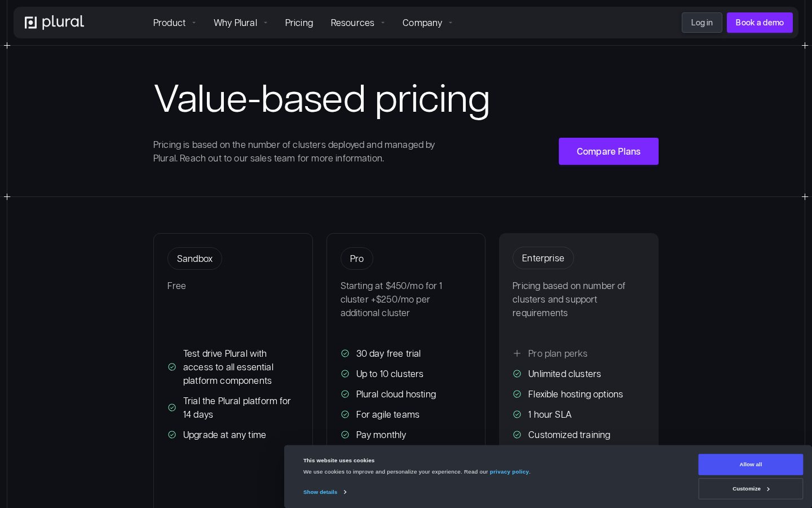The width and height of the screenshot is (812, 508).
Task: Click the Book a demo button
Action: (760, 23)
